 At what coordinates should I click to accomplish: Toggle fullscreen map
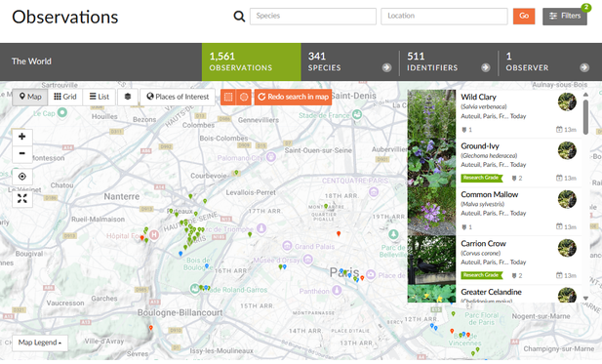pos(21,198)
